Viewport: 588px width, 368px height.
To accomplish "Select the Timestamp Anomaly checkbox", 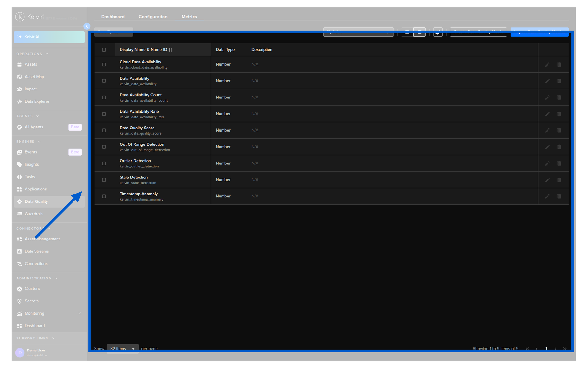I will (104, 196).
